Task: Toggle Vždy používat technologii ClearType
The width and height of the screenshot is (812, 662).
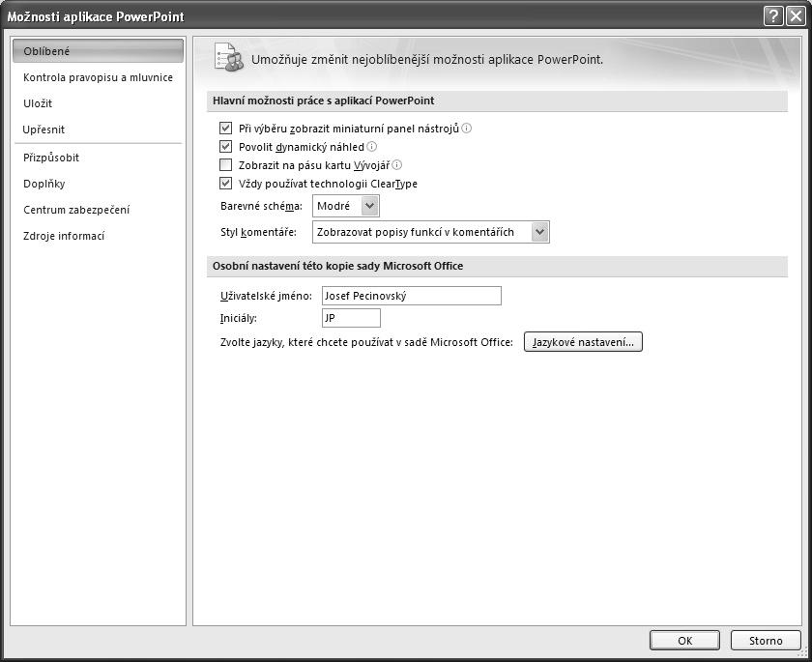Action: click(x=226, y=184)
